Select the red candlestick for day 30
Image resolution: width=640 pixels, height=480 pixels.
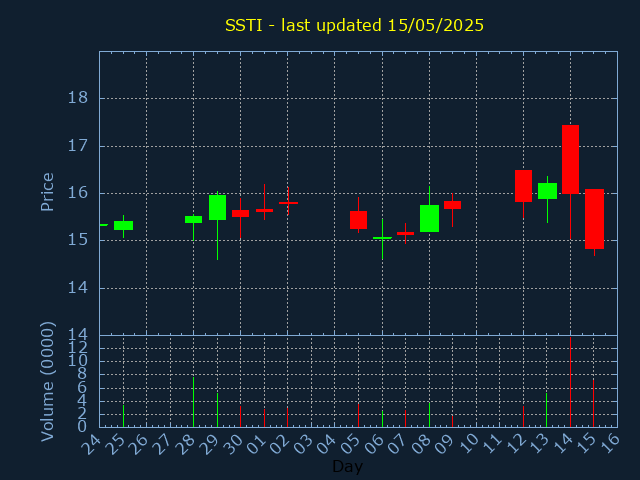(x=240, y=213)
